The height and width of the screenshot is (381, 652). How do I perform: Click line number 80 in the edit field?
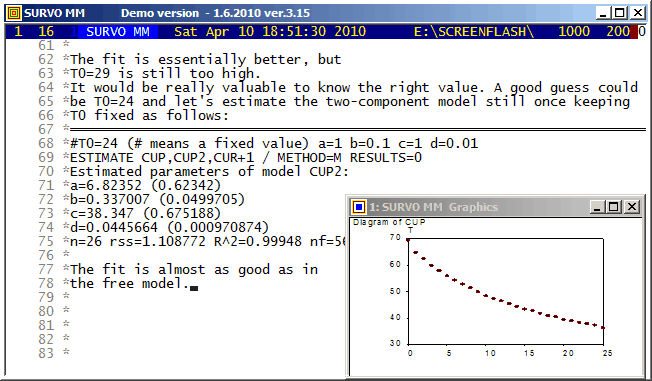pos(46,312)
